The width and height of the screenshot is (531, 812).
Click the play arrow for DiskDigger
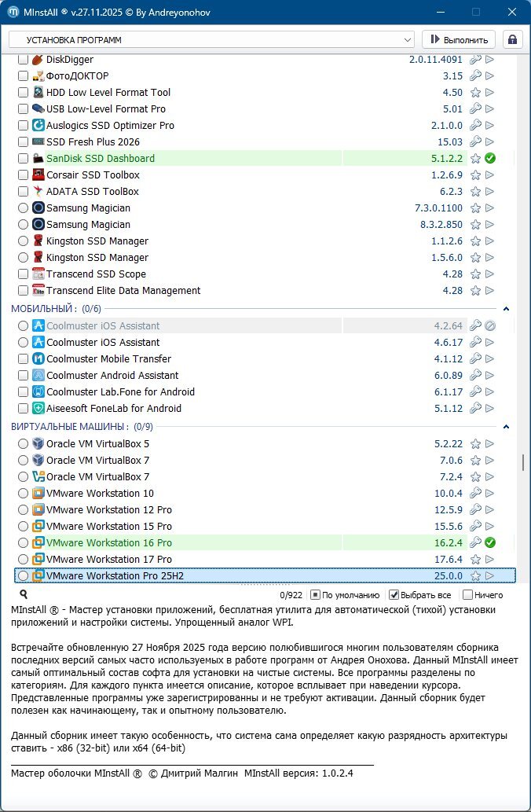coord(489,60)
